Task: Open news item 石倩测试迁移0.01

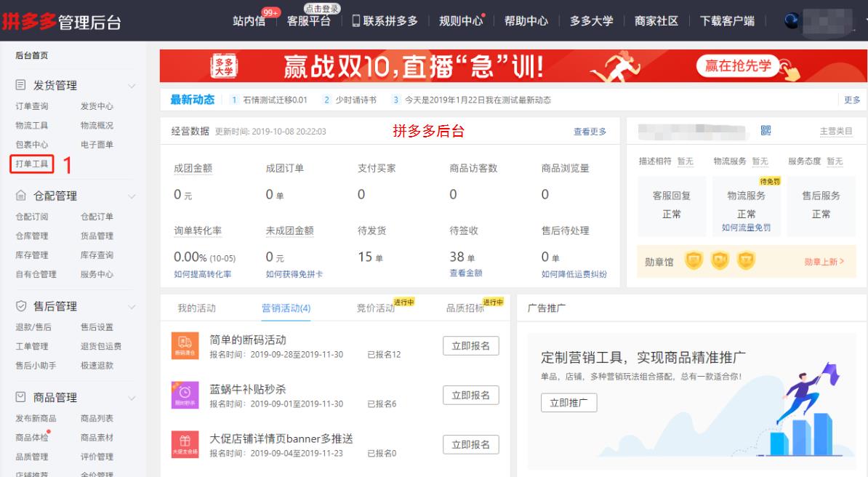Action: click(x=275, y=100)
